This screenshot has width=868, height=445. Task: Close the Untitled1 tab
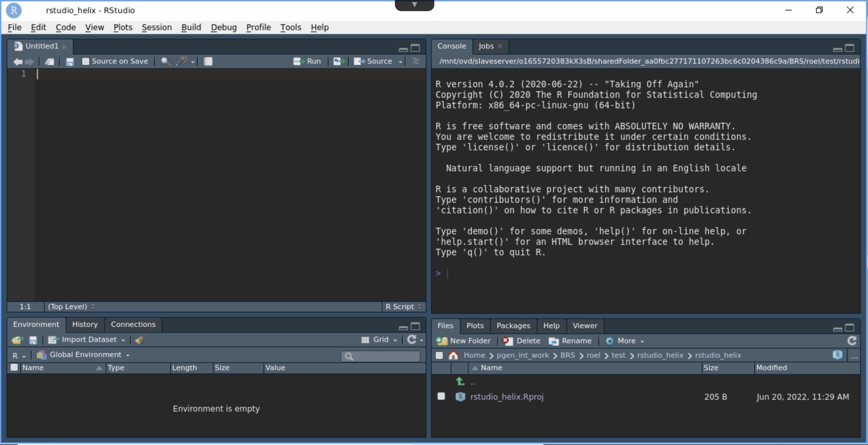(64, 47)
